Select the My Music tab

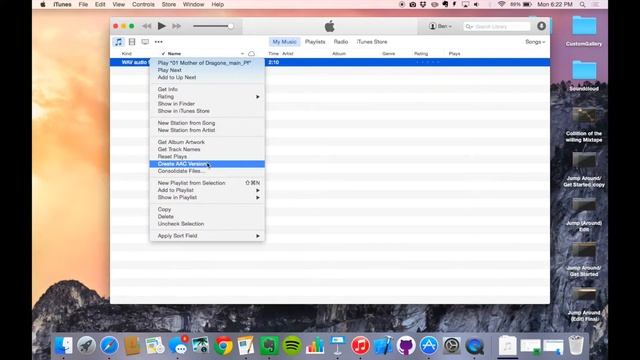284,42
